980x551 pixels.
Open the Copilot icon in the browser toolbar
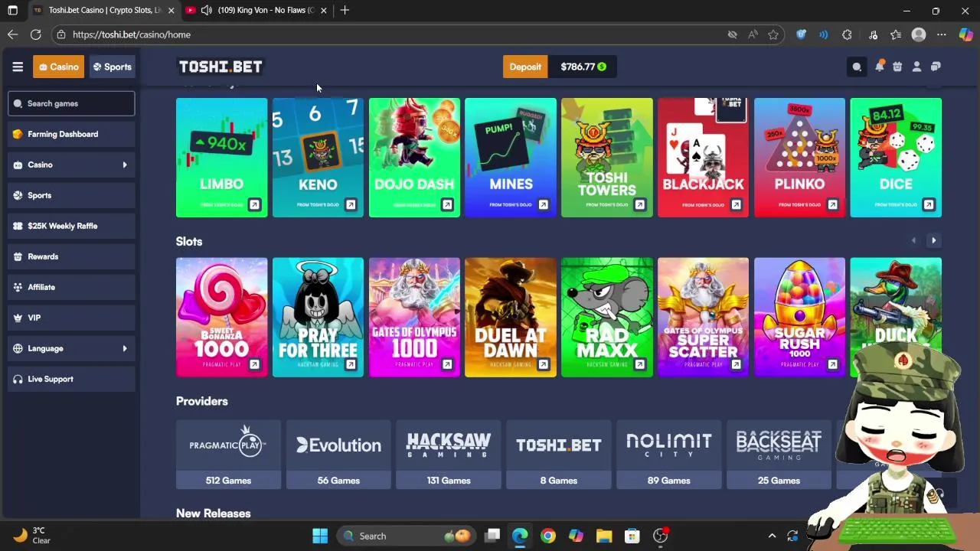pos(965,34)
